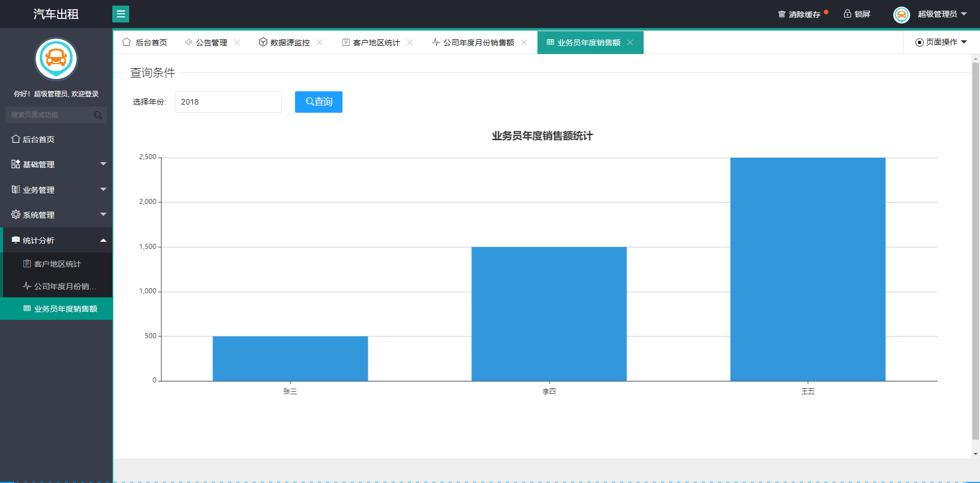This screenshot has height=483, width=980.
Task: Click the monitor icon beside 统计分析
Action: (16, 240)
